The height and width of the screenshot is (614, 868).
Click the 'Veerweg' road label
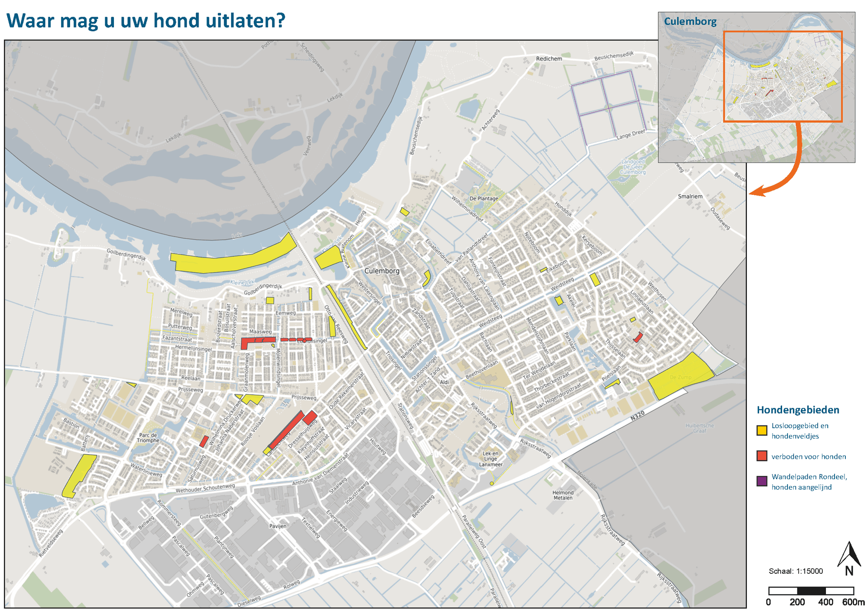[307, 146]
